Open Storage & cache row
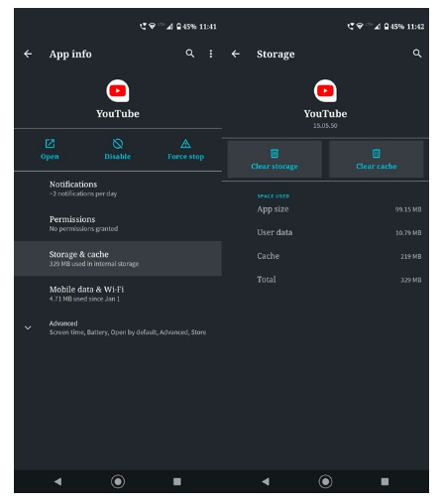 click(x=118, y=259)
